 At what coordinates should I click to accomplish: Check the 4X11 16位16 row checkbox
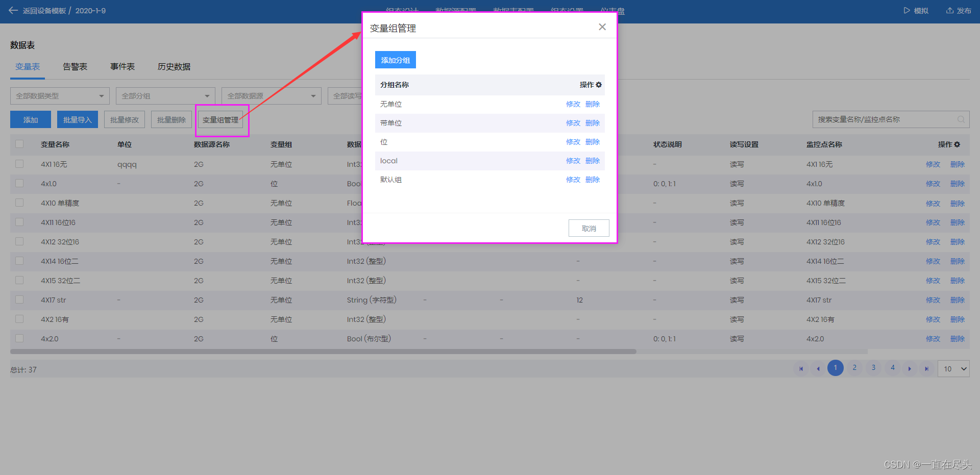(19, 222)
